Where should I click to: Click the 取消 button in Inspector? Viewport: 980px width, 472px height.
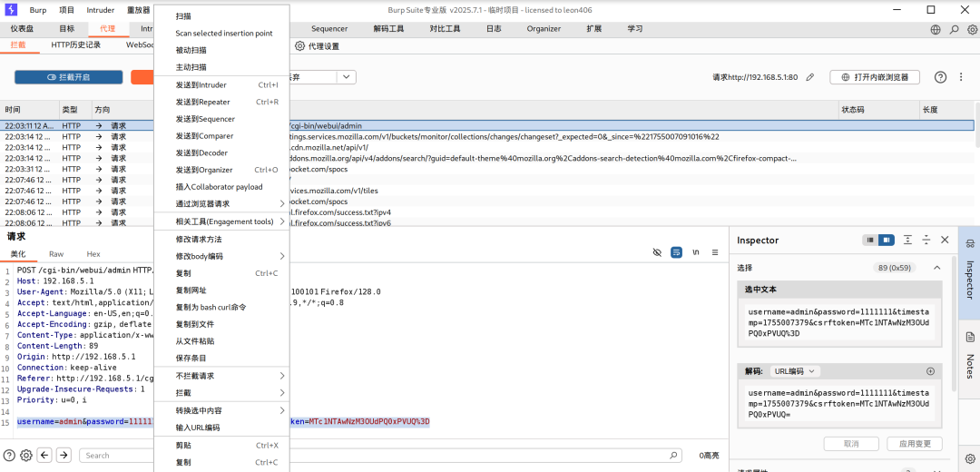[x=851, y=444]
